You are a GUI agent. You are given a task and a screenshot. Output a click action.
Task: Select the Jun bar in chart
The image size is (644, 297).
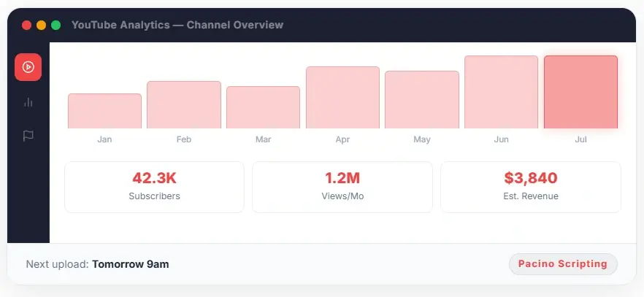click(x=501, y=92)
